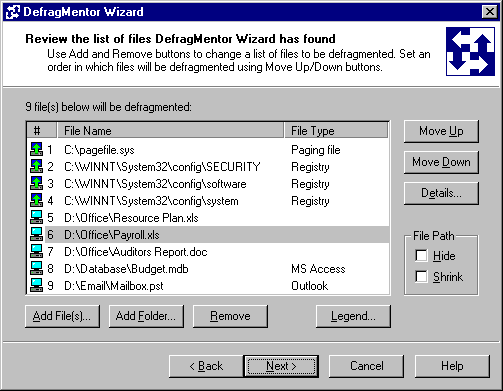This screenshot has height=391, width=503.
Task: Click Registry type for config\system row
Action: tap(310, 201)
